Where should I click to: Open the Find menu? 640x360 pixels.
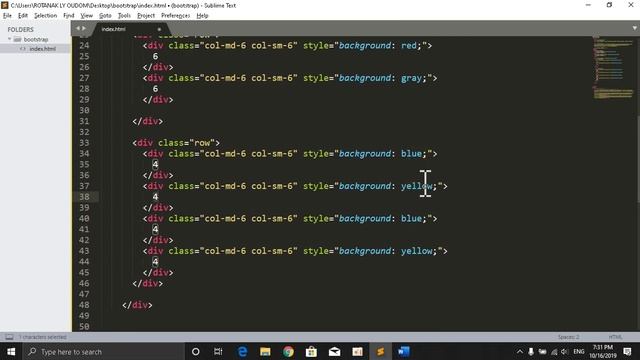pyautogui.click(x=69, y=16)
